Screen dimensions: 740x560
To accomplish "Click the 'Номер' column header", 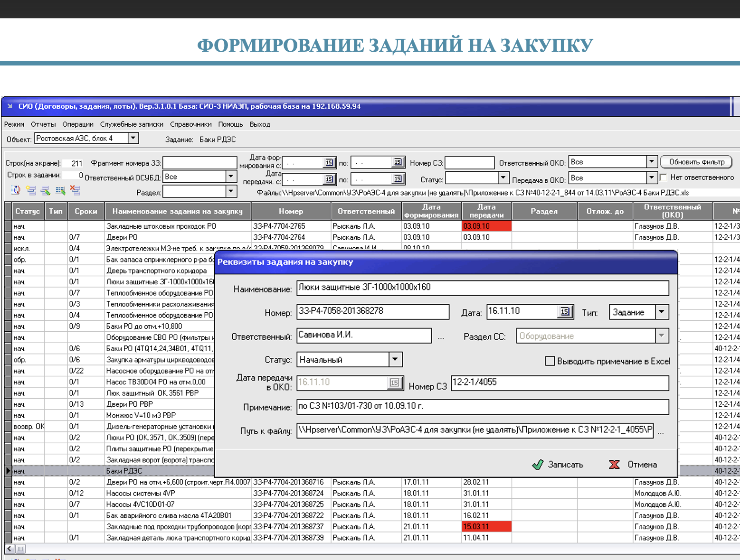I will [291, 211].
